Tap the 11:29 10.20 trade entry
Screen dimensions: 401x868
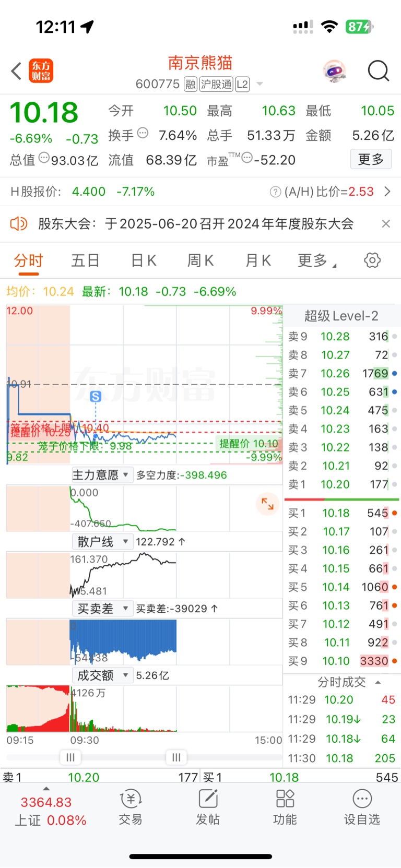pos(341,700)
